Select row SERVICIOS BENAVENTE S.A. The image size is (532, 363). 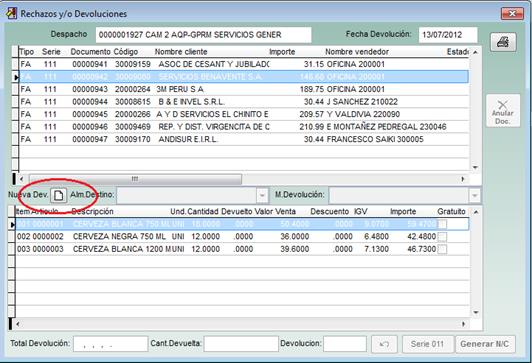click(244, 77)
